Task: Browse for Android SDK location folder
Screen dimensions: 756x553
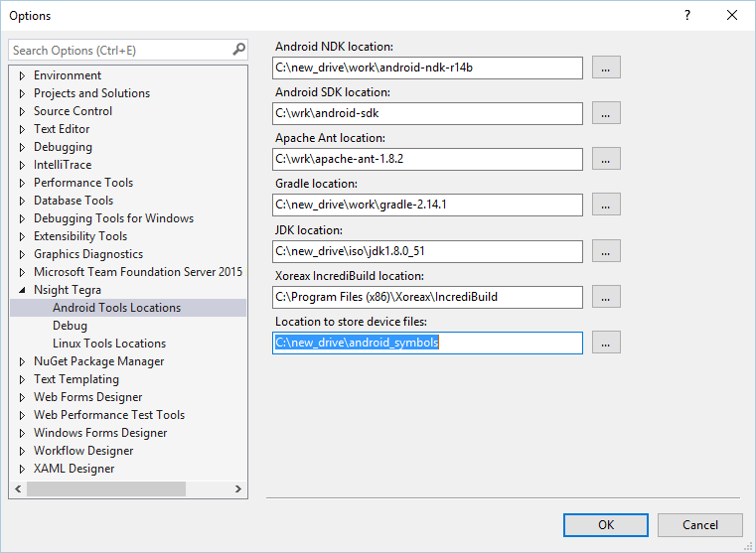Action: 606,113
